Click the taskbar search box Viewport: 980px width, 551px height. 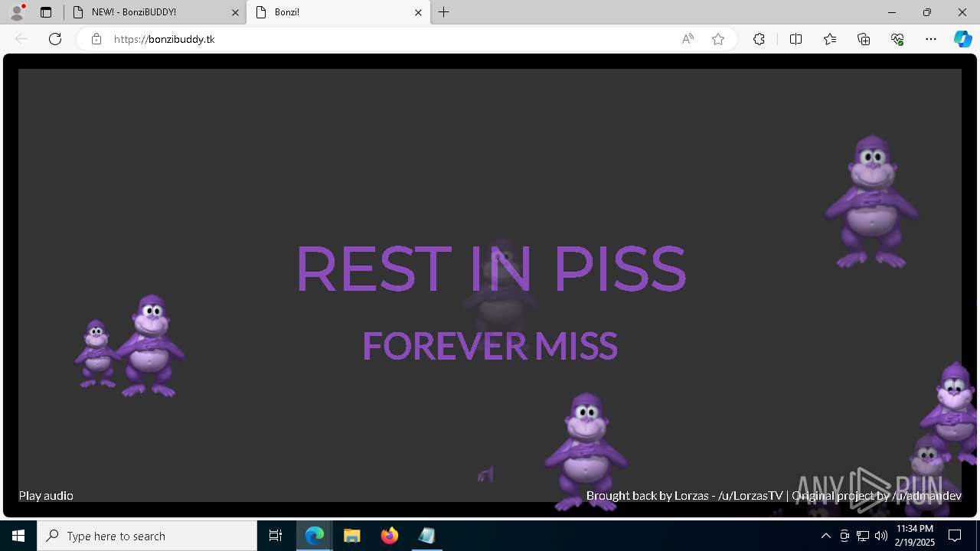[x=147, y=536]
